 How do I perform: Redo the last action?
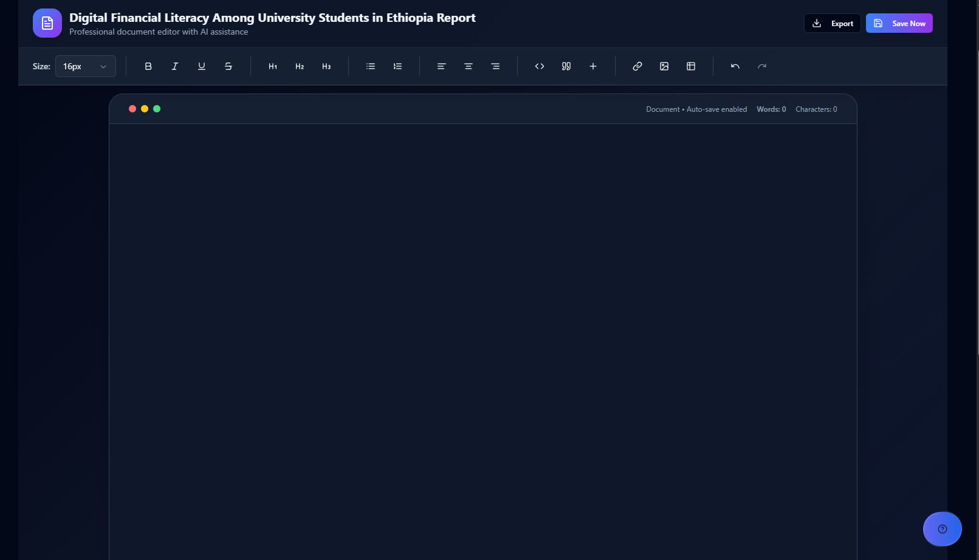(762, 66)
